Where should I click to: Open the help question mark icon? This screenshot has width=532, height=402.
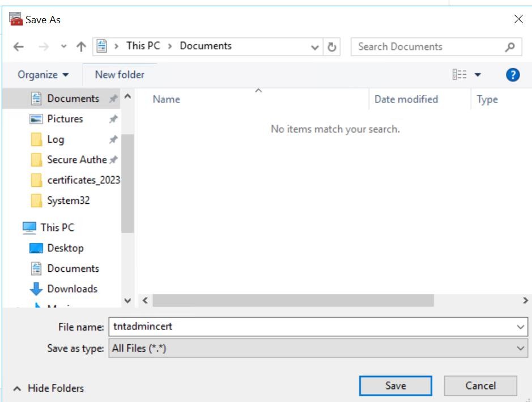(x=513, y=75)
